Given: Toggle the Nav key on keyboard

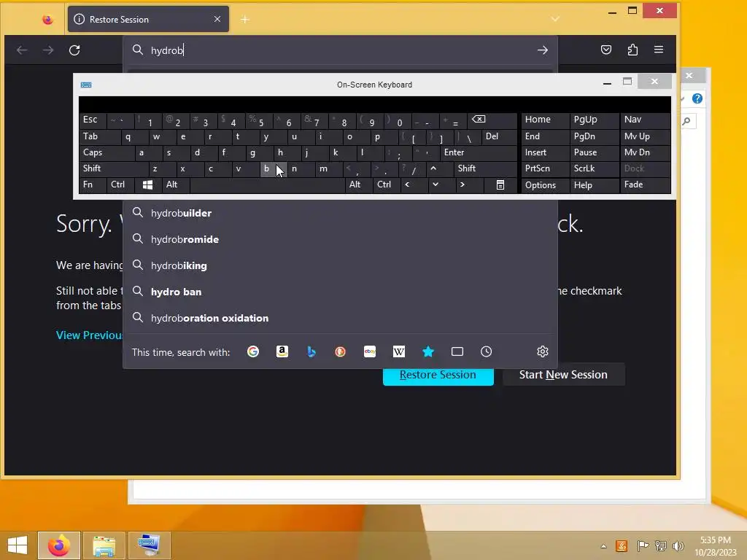Looking at the screenshot, I should [645, 120].
